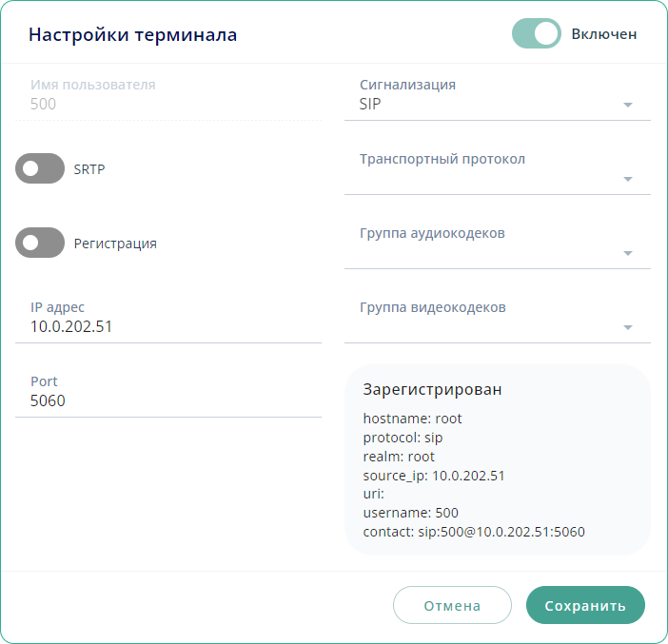Viewport: 668px width, 644px height.
Task: Click the Зарегистрирован status heading
Action: coord(432,389)
